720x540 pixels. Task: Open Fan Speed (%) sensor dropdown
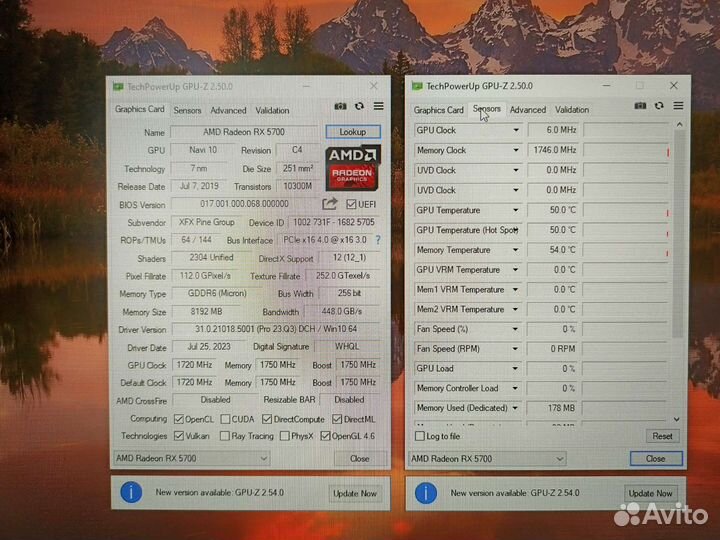point(515,329)
